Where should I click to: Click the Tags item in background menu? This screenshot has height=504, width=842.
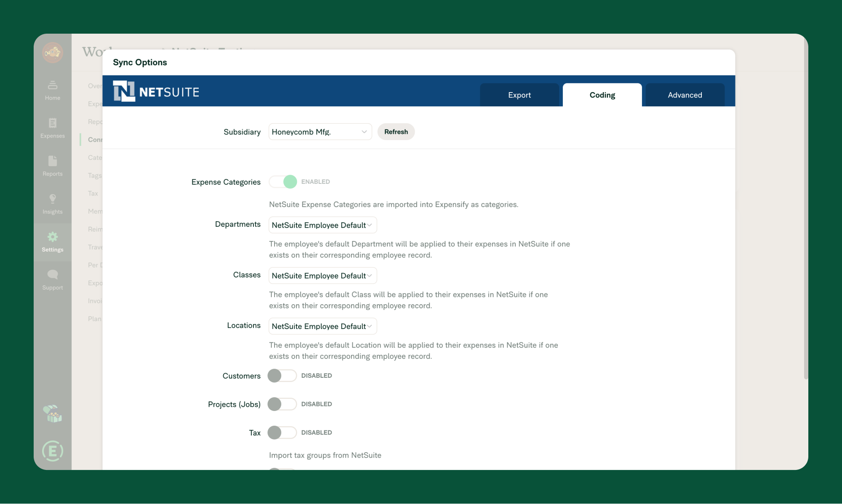pos(95,175)
